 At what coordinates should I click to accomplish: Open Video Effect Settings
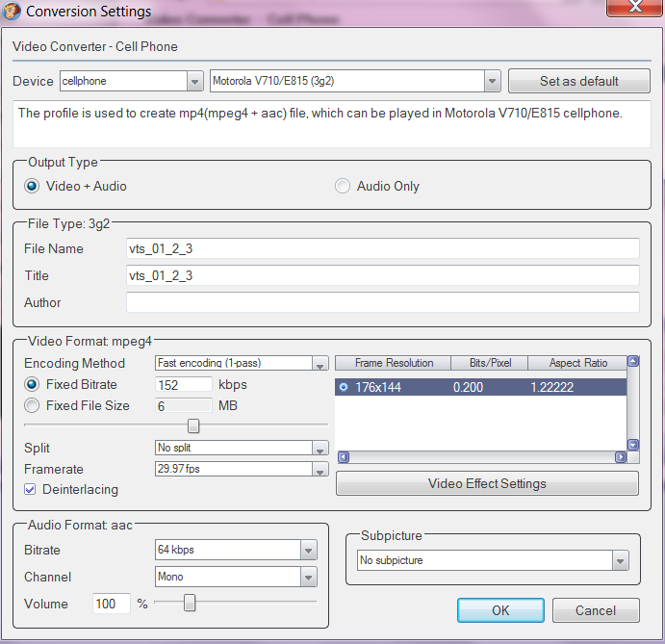tap(487, 483)
